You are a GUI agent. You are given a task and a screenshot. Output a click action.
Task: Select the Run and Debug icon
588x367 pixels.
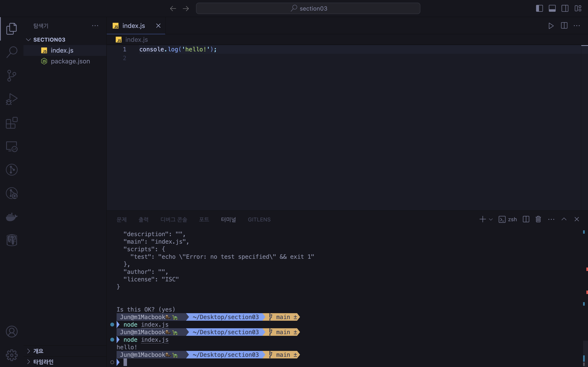[x=11, y=99]
